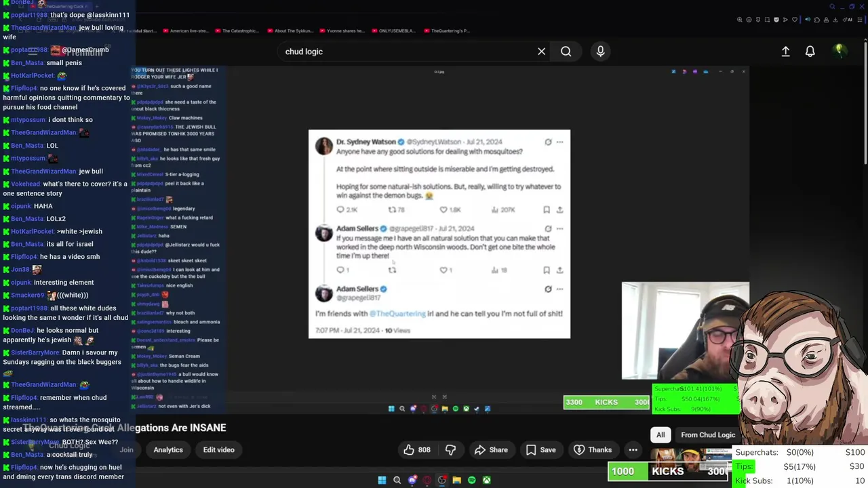Bookmark the Sydney Watson tweet
The width and height of the screenshot is (868, 488).
coord(547,210)
